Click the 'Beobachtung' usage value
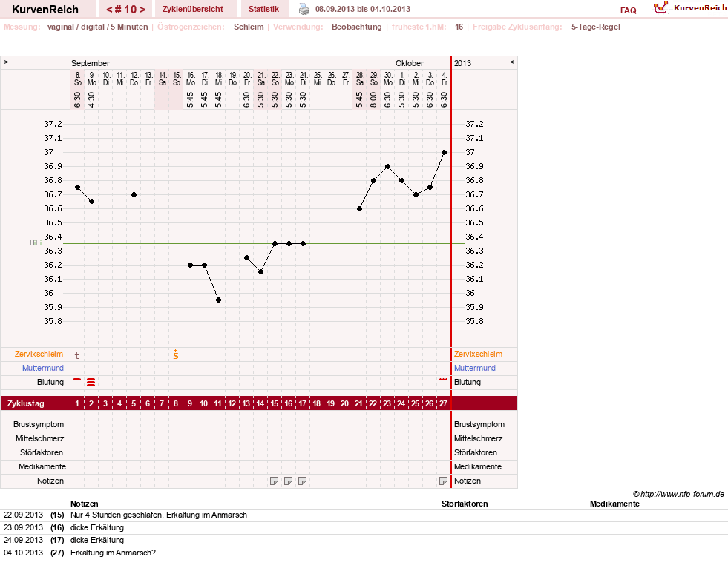The height and width of the screenshot is (577, 728). (x=356, y=27)
